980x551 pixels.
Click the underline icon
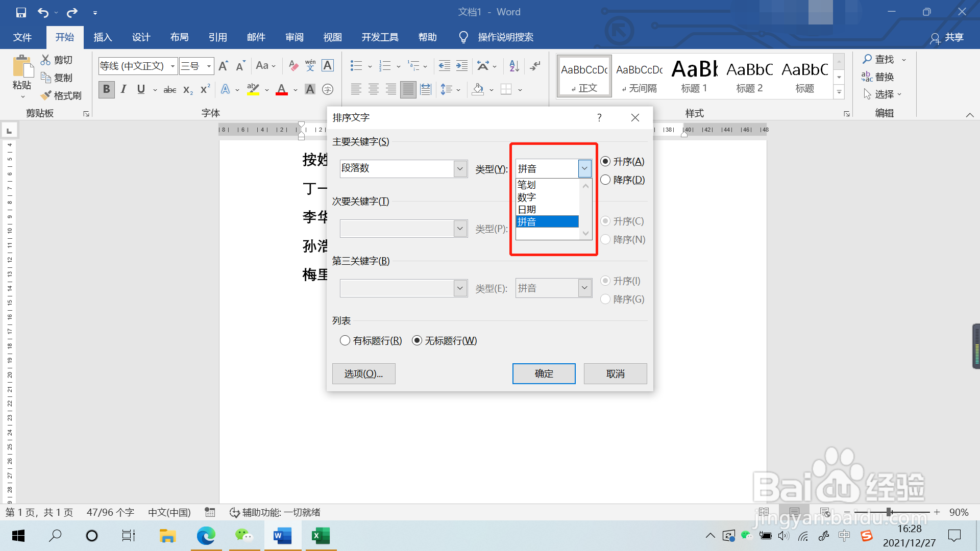tap(141, 89)
